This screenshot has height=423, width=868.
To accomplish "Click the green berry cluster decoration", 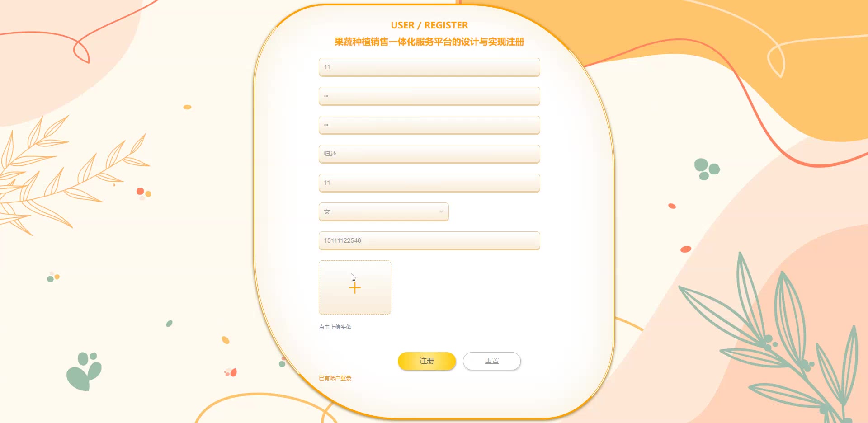I will pyautogui.click(x=707, y=169).
